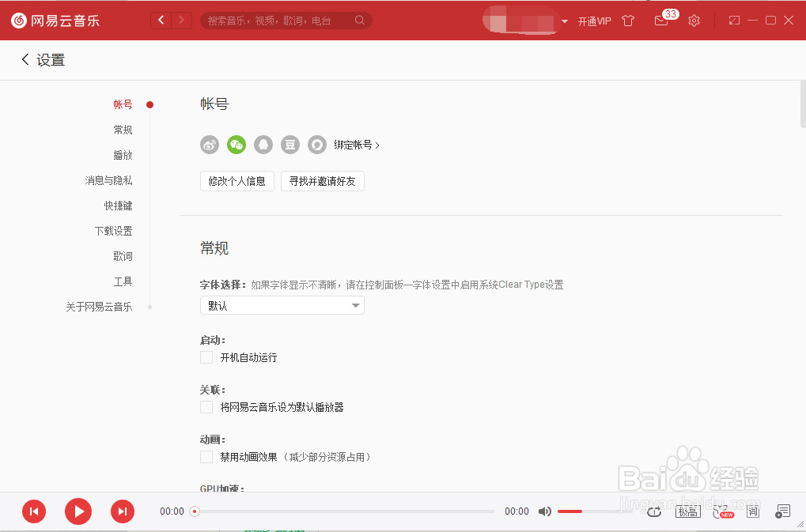Select 歌词 in the sidebar
The width and height of the screenshot is (806, 532).
click(x=123, y=256)
